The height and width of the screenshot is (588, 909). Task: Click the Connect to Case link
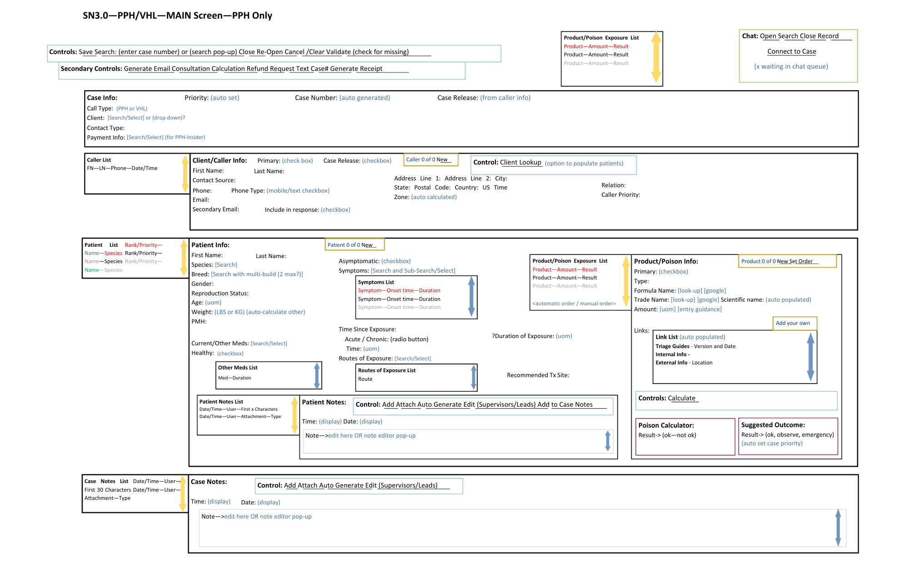click(x=791, y=51)
